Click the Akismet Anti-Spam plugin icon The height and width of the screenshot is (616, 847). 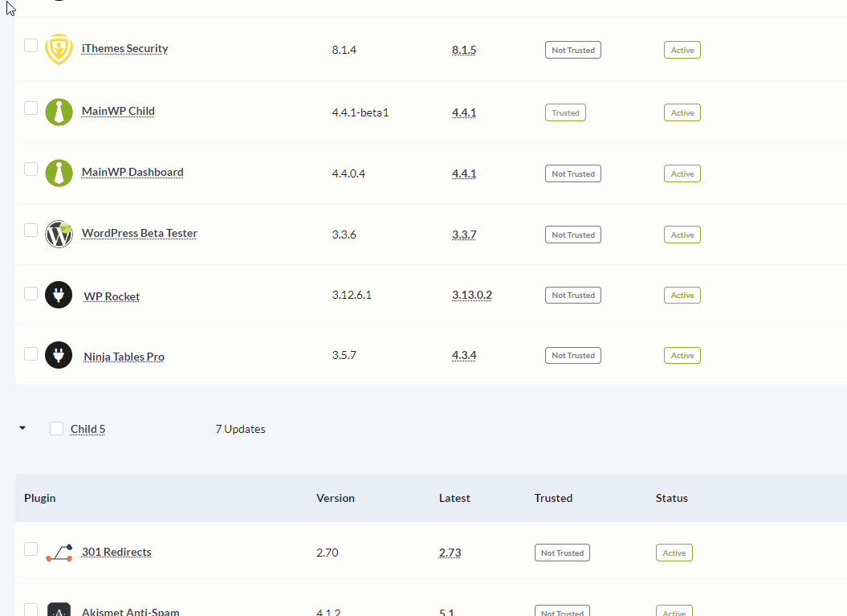coord(59,610)
